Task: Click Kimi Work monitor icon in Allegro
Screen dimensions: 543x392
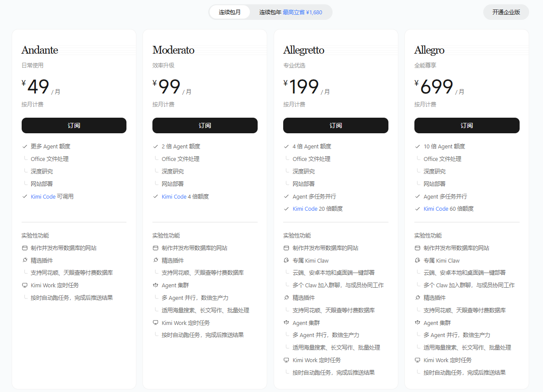Action: [417, 360]
